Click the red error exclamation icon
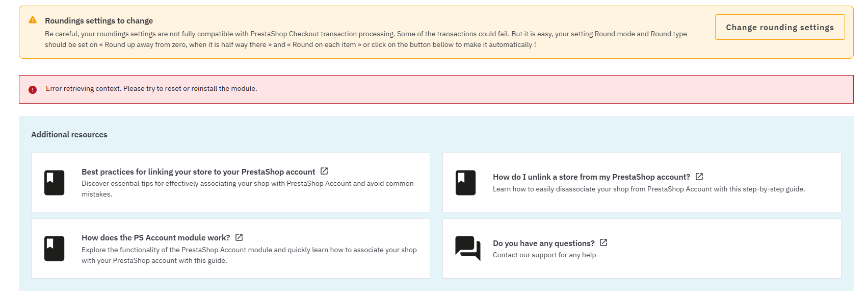This screenshot has width=868, height=293. (x=33, y=90)
